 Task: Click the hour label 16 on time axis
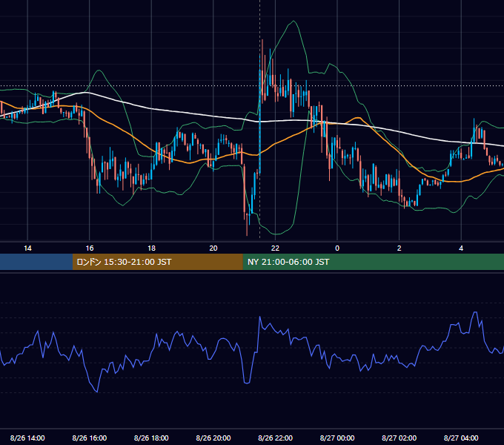coord(90,248)
